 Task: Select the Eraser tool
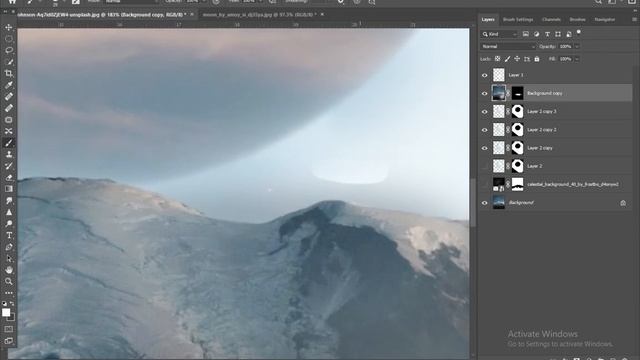click(x=9, y=178)
